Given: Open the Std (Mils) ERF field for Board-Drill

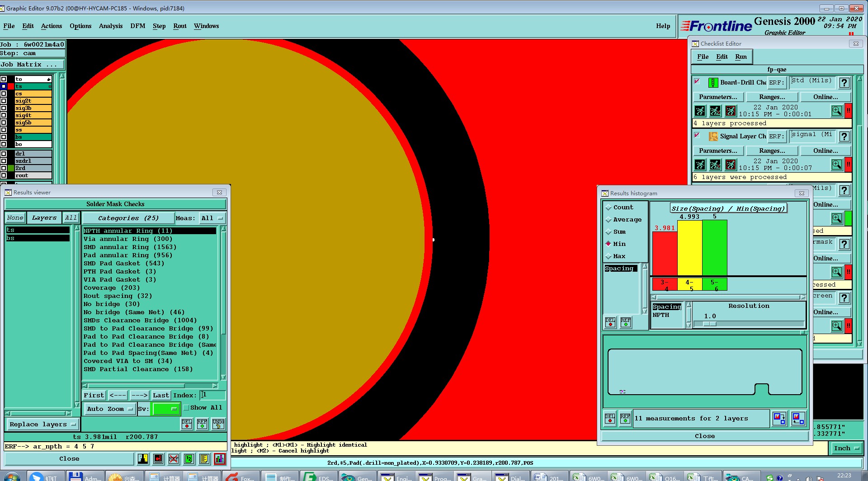Looking at the screenshot, I should tap(812, 82).
